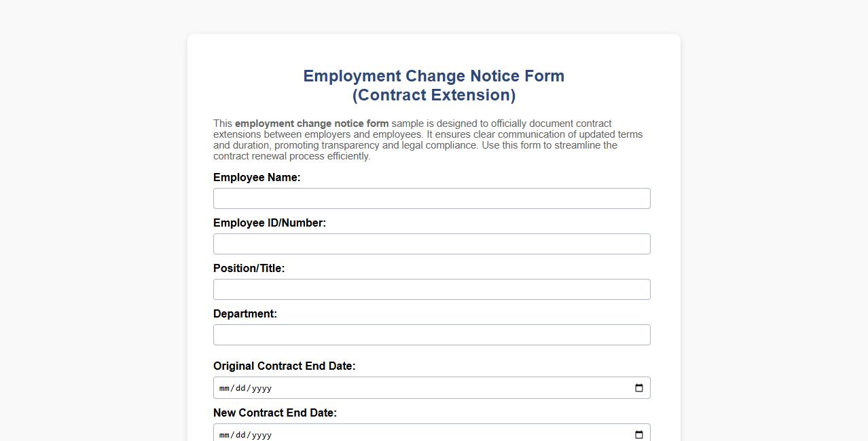Click inside the Employee Name input box
868x441 pixels.
click(431, 198)
